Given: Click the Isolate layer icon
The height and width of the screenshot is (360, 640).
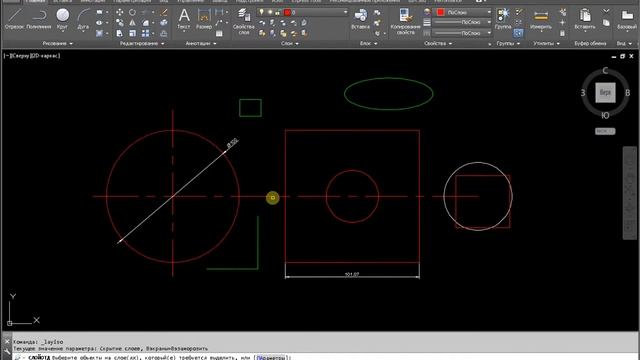Looking at the screenshot, I should pos(272,22).
